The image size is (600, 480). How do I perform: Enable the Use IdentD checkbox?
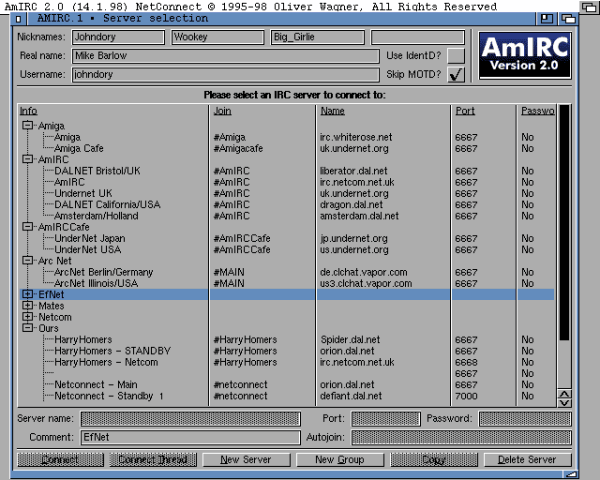click(x=456, y=56)
